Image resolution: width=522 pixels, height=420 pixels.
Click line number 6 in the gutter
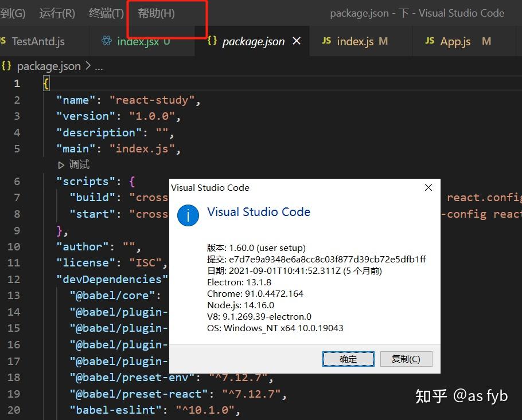[x=17, y=182]
